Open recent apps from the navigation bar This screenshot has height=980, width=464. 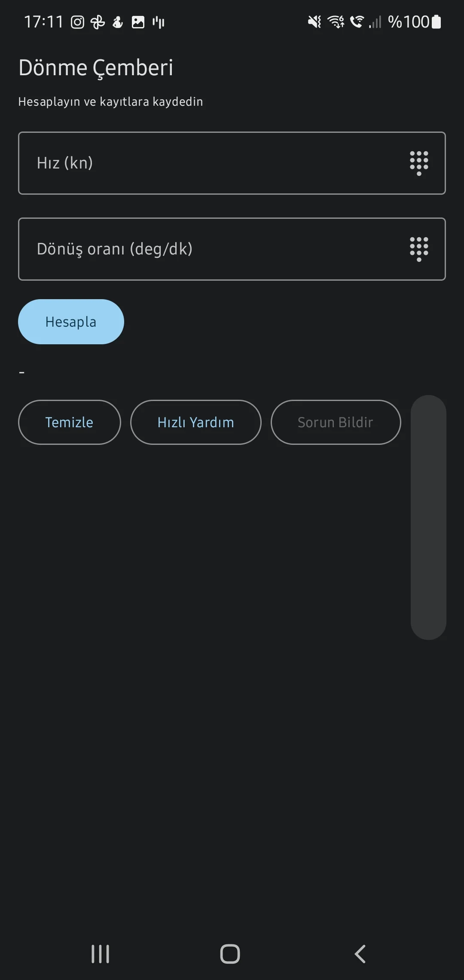point(101,954)
